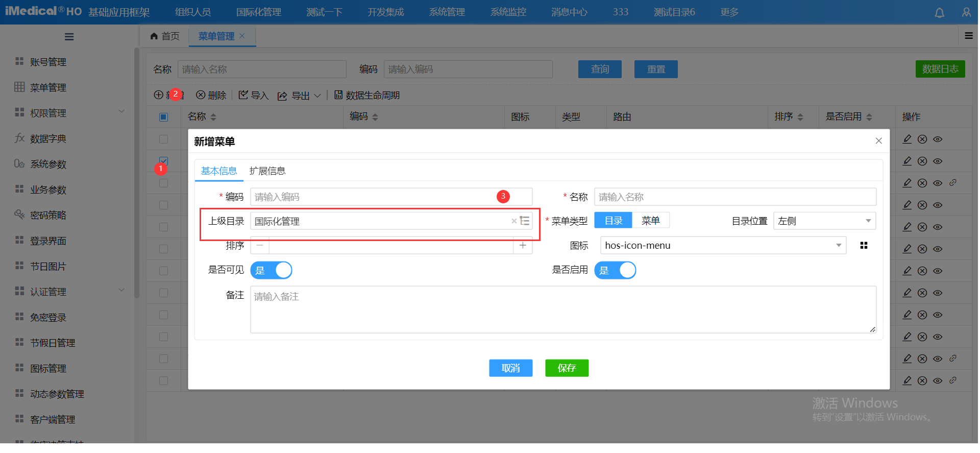
Task: Expand the 导出 dropdown arrow
Action: 317,96
